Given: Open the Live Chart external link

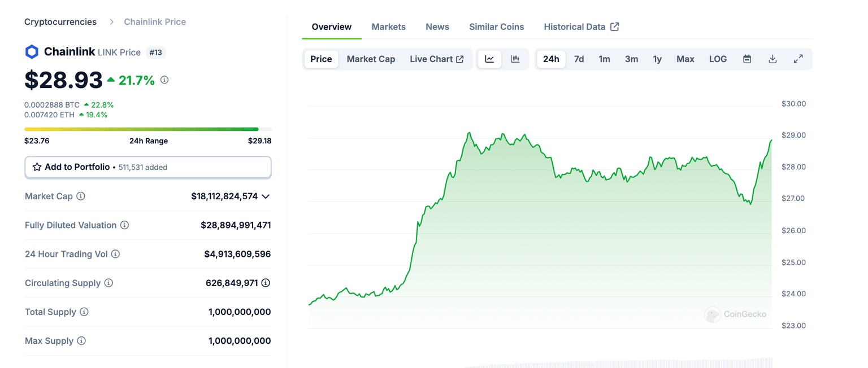Looking at the screenshot, I should tap(436, 59).
